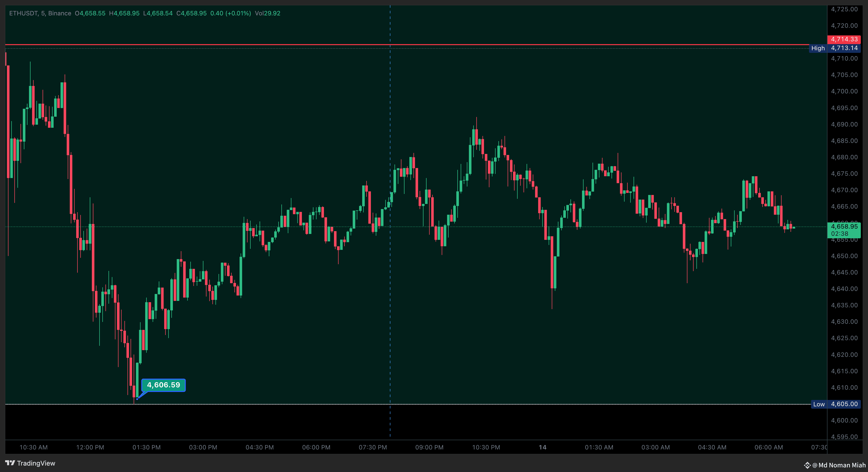
Task: Click the 04:30 PM time axis label
Action: [260, 447]
